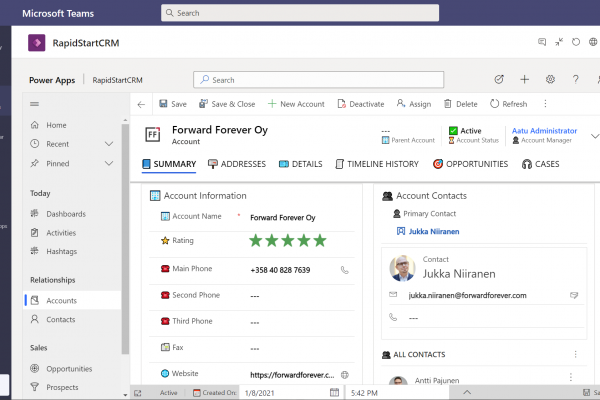600x400 pixels.
Task: Click the Power Apps search box
Action: 318,80
